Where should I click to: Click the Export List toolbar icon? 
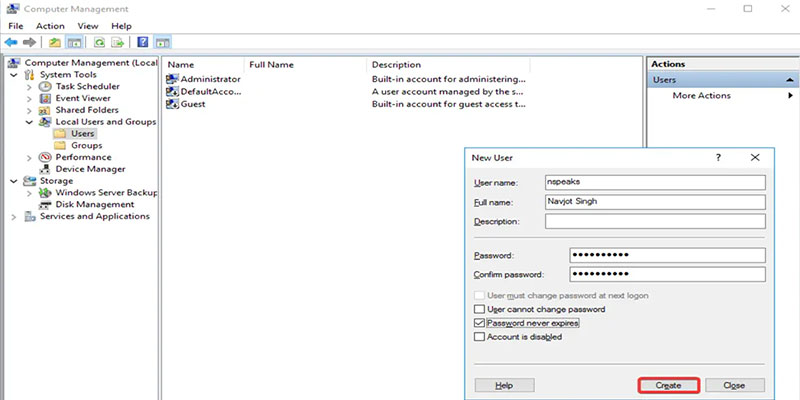pos(118,43)
